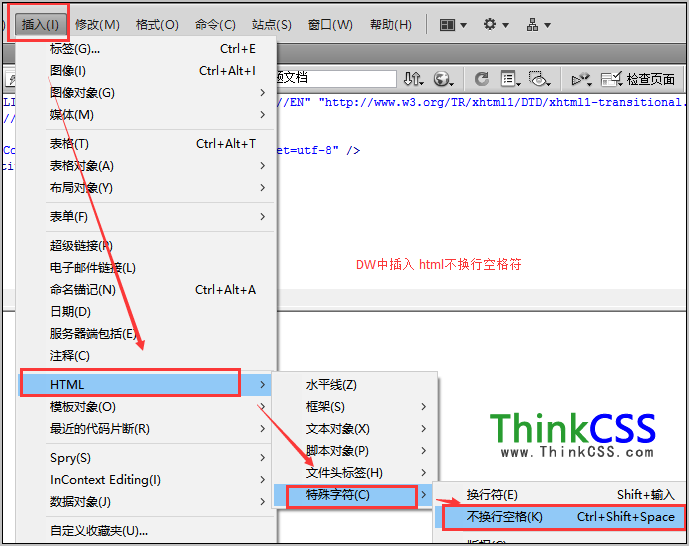Open the 格式(O) menu
The width and height of the screenshot is (689, 546).
coord(157,25)
